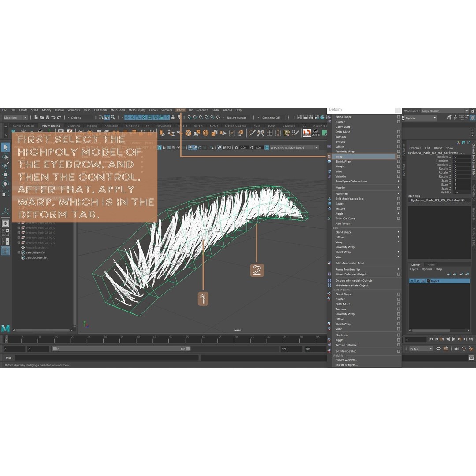Click the Save Scene disk icon
Viewport: 476px width, 476px height.
point(47,118)
